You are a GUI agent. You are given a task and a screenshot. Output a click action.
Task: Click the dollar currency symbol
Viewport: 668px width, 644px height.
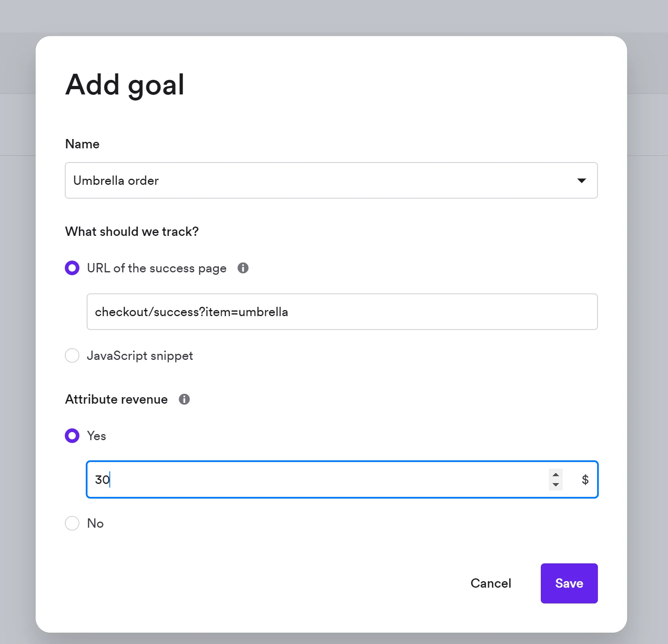[x=585, y=480]
